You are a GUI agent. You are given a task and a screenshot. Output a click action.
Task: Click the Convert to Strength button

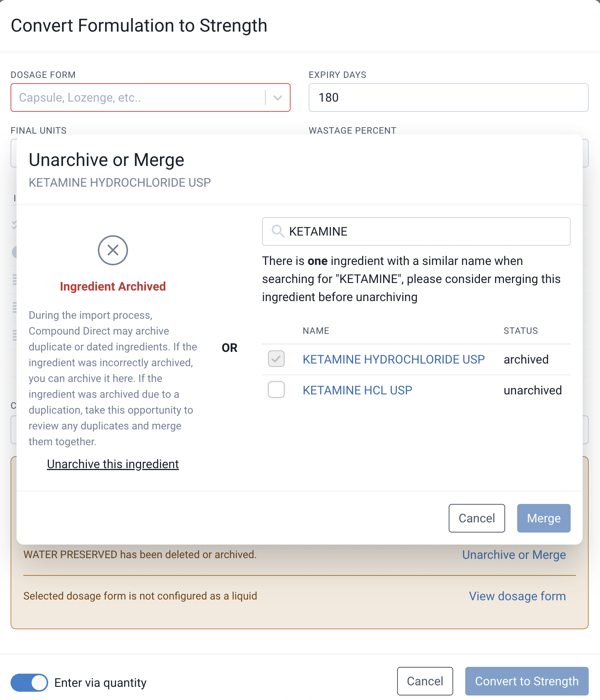tap(527, 681)
